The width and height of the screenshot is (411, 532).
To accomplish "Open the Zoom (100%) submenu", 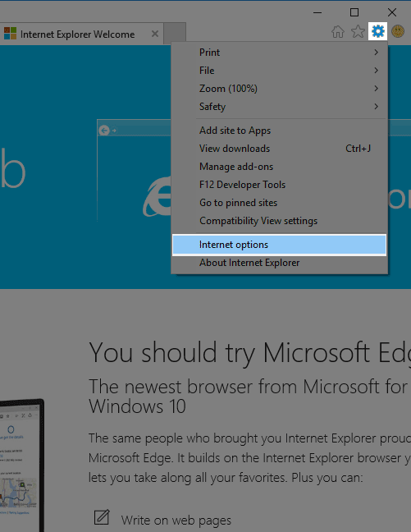I will 280,89.
